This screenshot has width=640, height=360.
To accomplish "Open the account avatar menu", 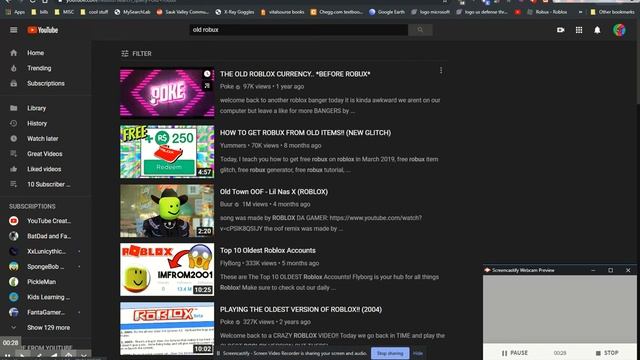I will click(x=619, y=30).
